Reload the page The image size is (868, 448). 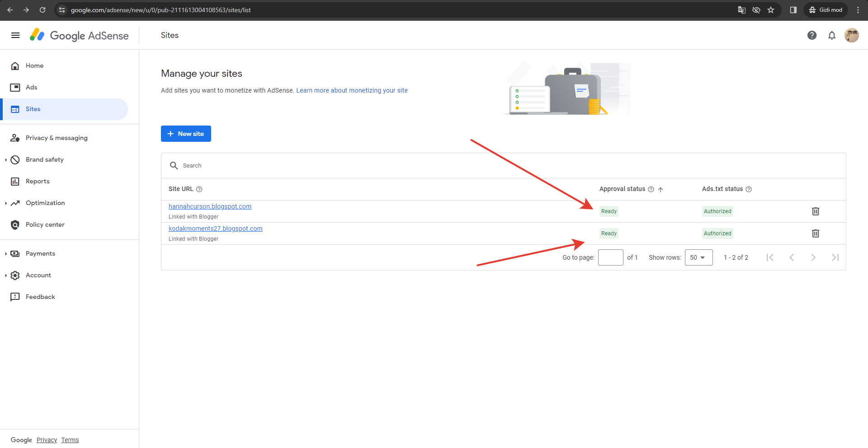click(42, 10)
